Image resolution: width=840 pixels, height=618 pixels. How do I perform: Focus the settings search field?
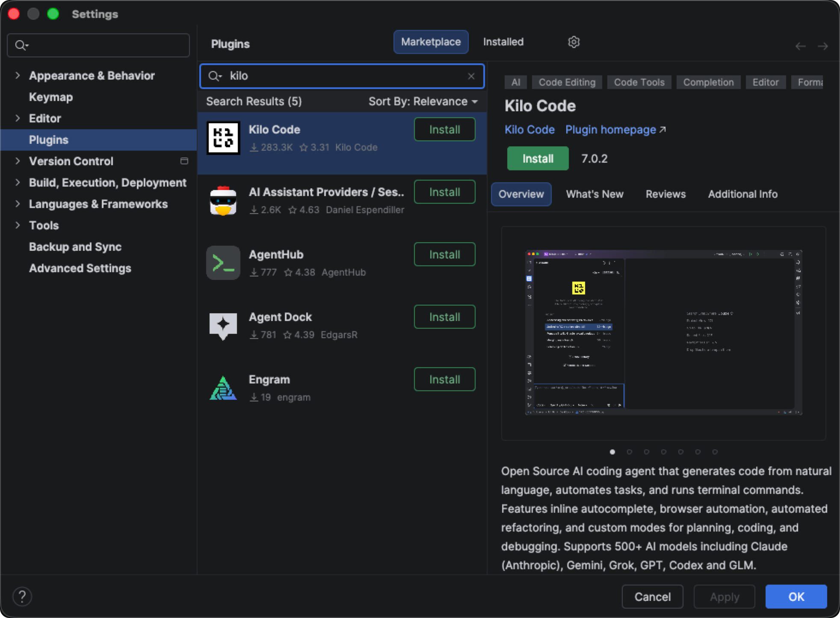(x=98, y=45)
